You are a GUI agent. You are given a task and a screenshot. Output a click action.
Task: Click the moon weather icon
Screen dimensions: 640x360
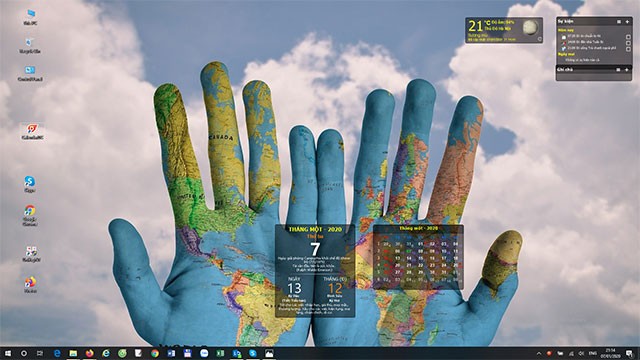click(x=530, y=27)
